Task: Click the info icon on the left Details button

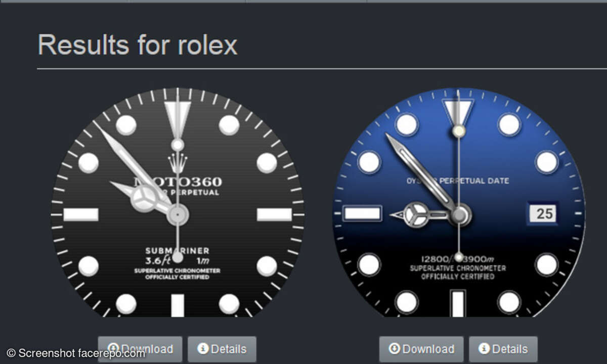Action: click(203, 348)
